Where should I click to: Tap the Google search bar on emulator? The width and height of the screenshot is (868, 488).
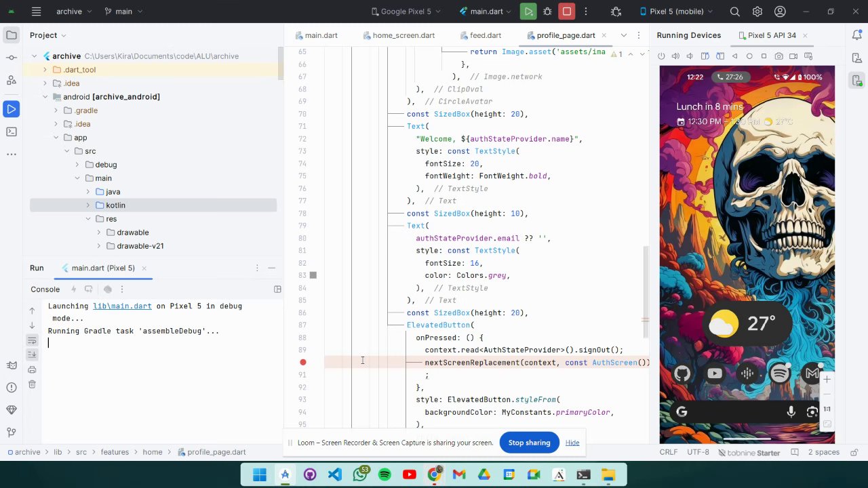click(746, 411)
